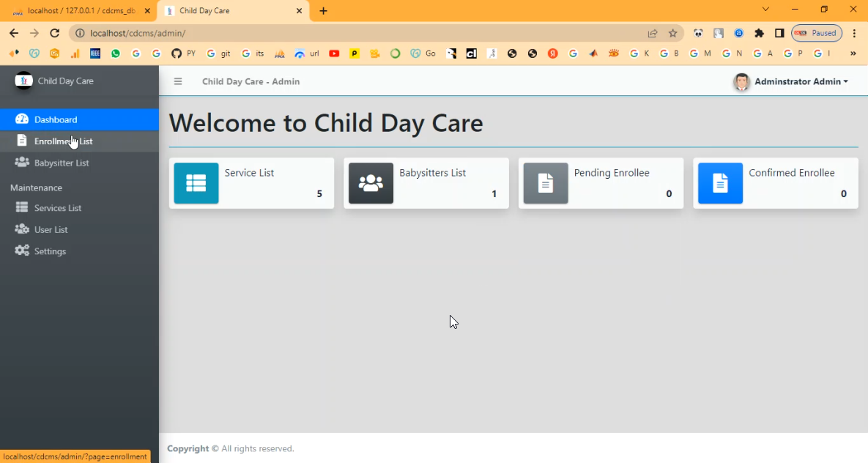Open the Extensions puzzle icon

(x=759, y=33)
